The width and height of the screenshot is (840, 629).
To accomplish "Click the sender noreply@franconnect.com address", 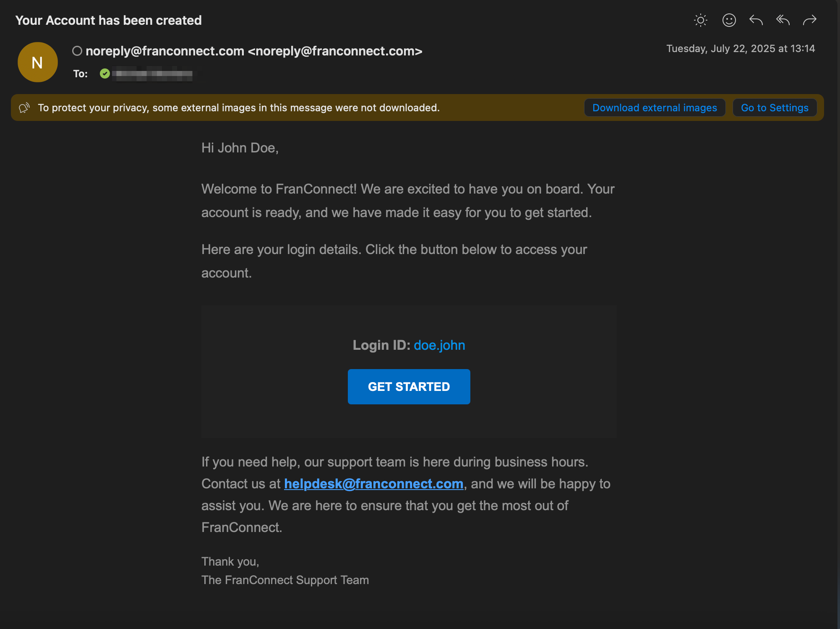I will pos(254,51).
